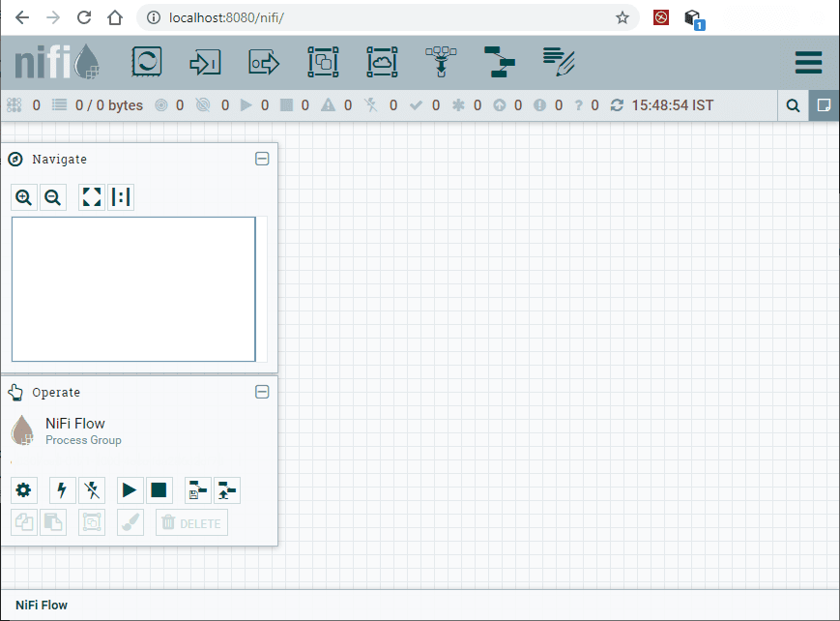Image resolution: width=840 pixels, height=621 pixels.
Task: Click the Fit view button
Action: point(92,197)
